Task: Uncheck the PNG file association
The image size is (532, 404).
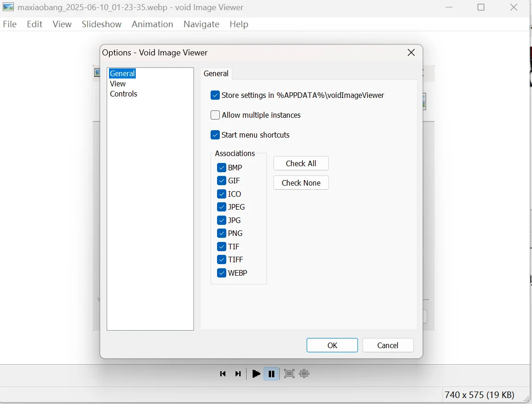Action: tap(222, 233)
